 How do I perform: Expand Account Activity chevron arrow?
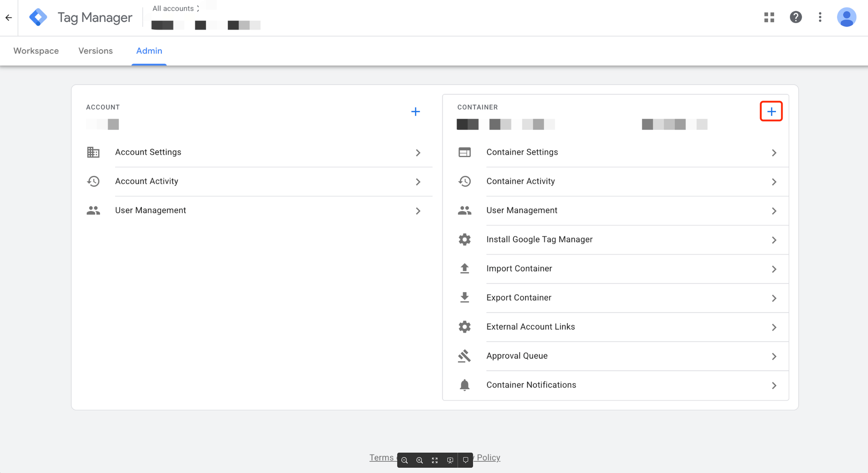(418, 182)
